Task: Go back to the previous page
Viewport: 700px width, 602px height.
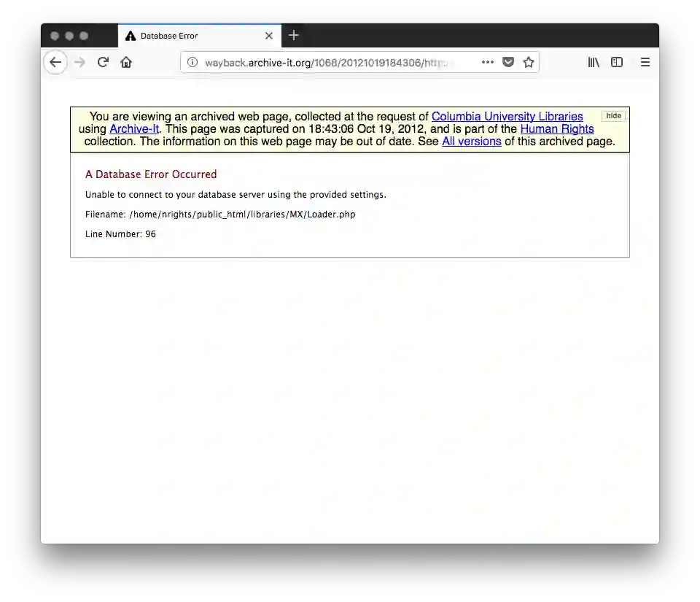Action: [x=55, y=62]
